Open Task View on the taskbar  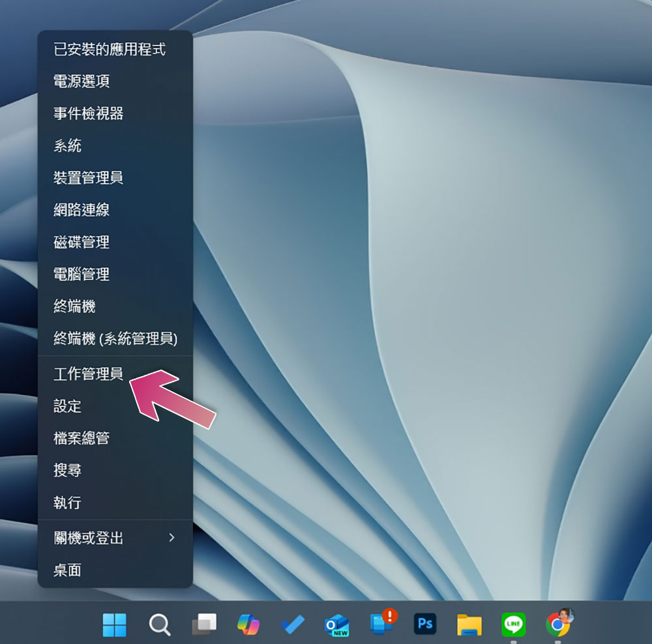pyautogui.click(x=204, y=624)
